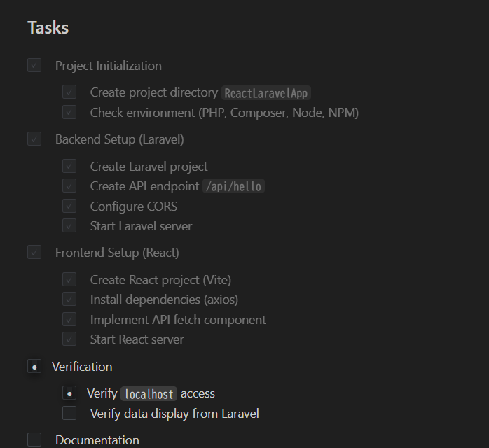Check Verify data display from Laravel
The width and height of the screenshot is (489, 448).
pyautogui.click(x=69, y=414)
